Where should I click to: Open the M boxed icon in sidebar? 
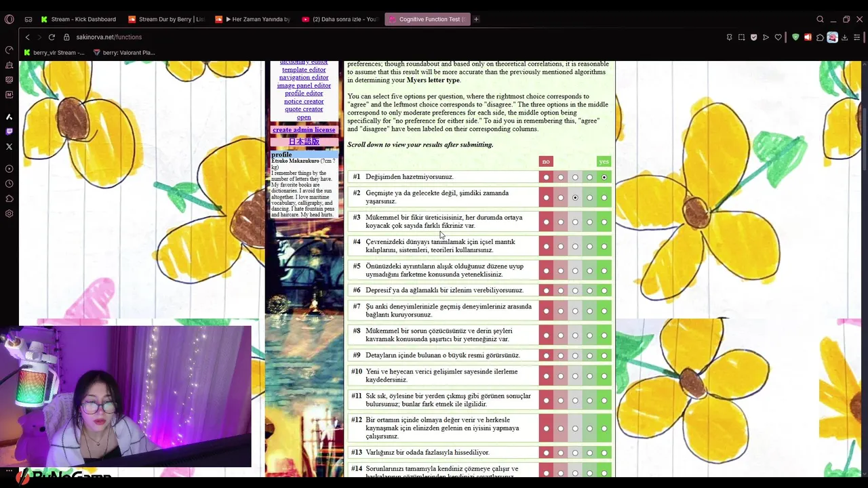[x=9, y=95]
